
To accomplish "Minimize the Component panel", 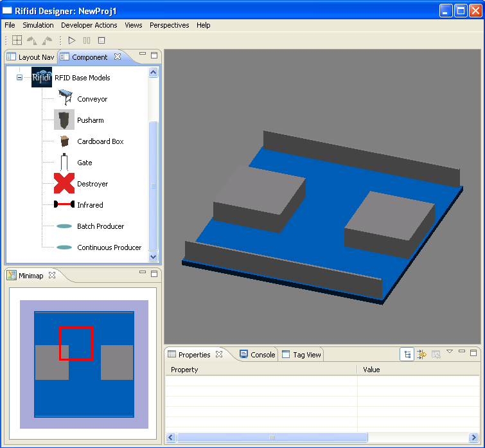I will [x=143, y=53].
